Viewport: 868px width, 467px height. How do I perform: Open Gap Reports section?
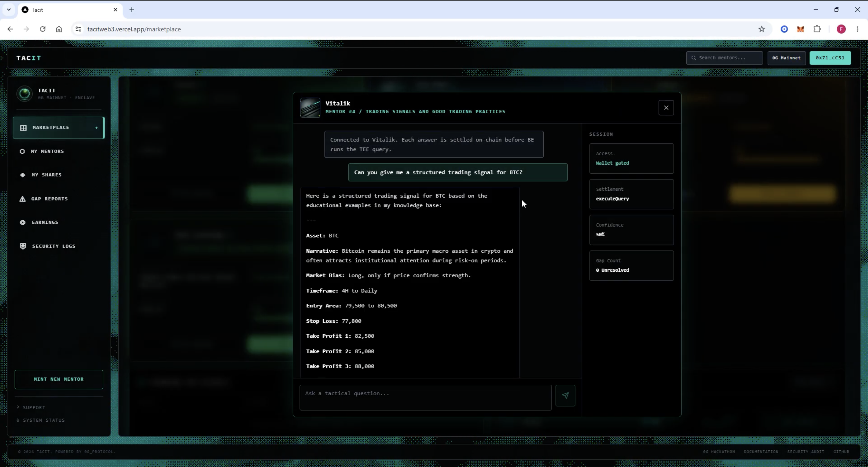[x=59, y=199]
